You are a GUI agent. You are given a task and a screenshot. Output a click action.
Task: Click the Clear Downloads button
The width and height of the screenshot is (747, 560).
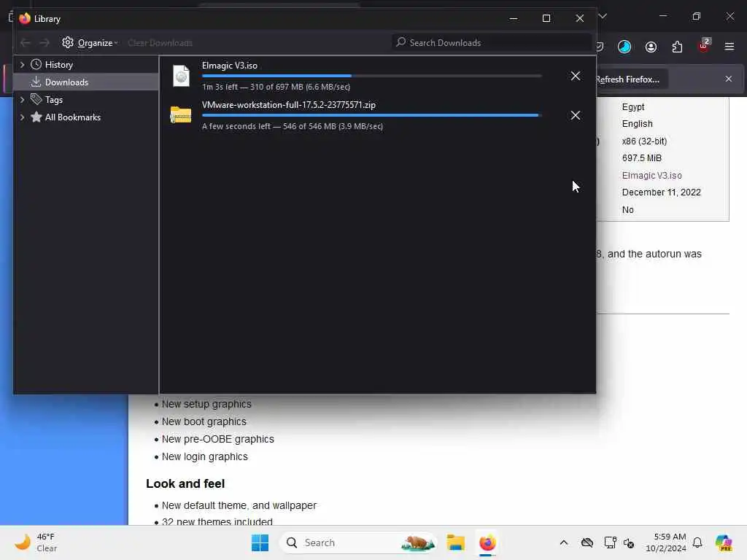pos(160,43)
